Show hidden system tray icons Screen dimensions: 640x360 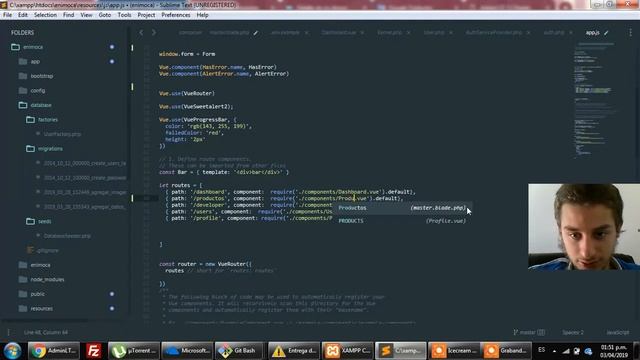554,351
